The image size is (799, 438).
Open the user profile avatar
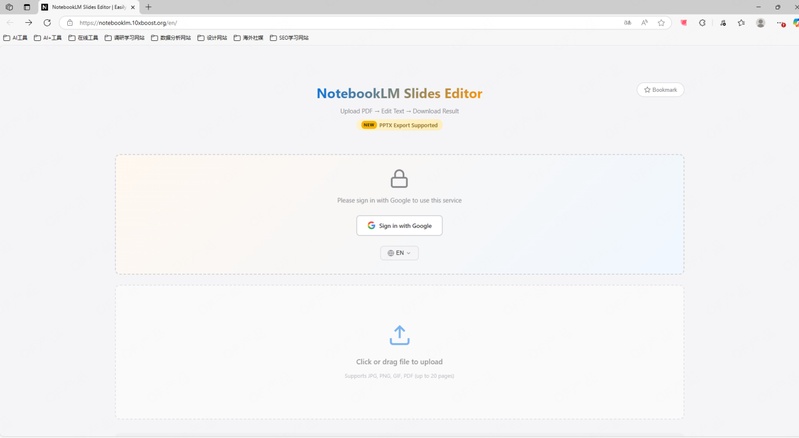coord(760,22)
